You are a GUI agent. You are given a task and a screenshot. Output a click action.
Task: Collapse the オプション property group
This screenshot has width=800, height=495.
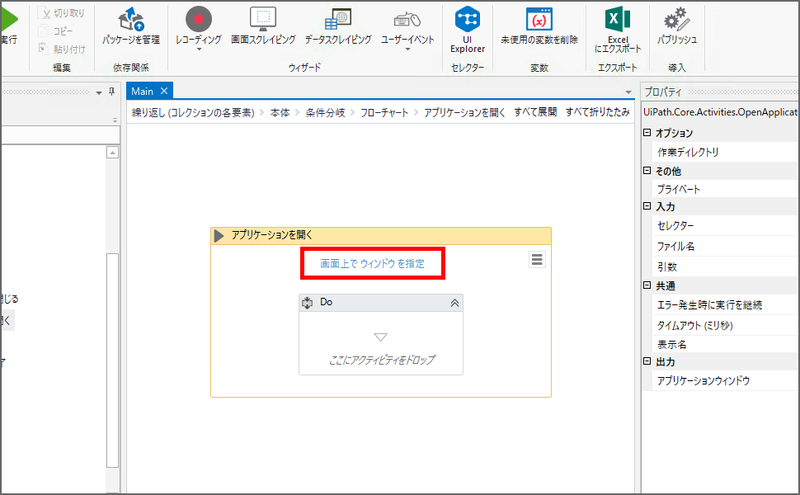click(x=647, y=133)
